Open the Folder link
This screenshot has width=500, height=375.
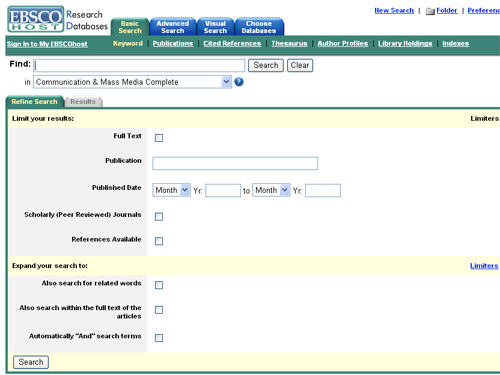pyautogui.click(x=447, y=11)
